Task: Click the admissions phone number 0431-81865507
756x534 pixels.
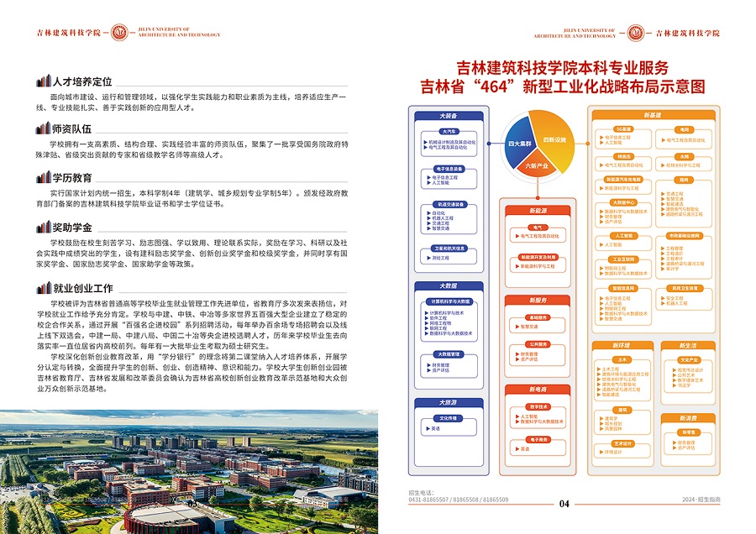Action: click(x=427, y=500)
